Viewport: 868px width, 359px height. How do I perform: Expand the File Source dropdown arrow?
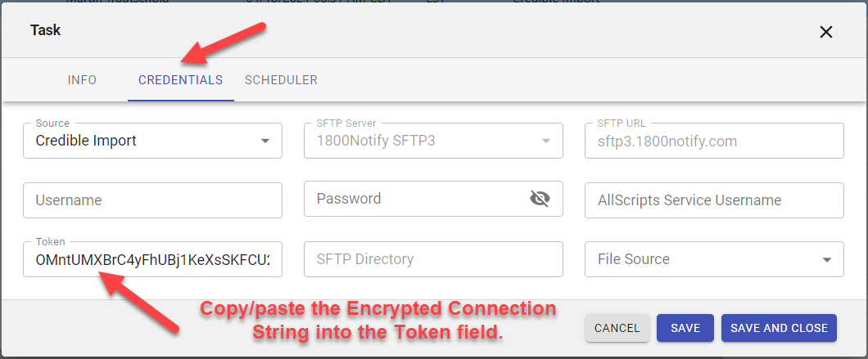[826, 259]
